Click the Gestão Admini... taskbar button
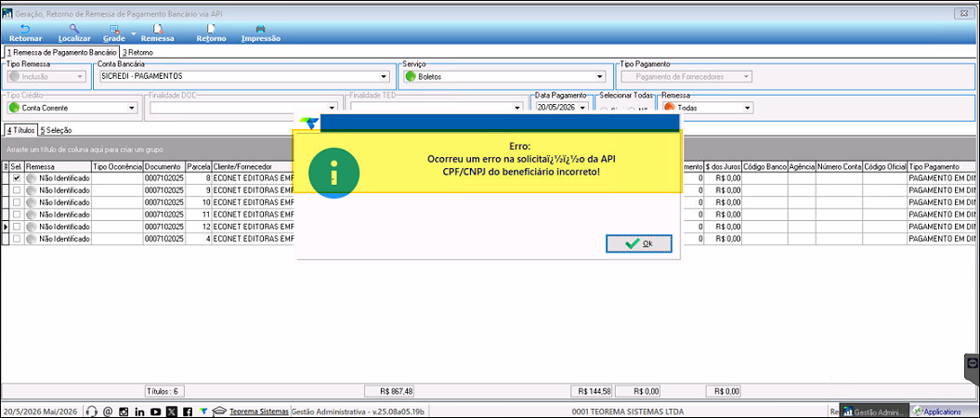This screenshot has width=980, height=418. point(872,411)
